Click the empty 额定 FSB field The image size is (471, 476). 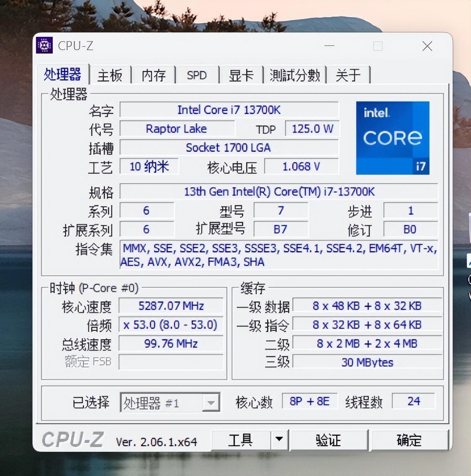tap(171, 362)
